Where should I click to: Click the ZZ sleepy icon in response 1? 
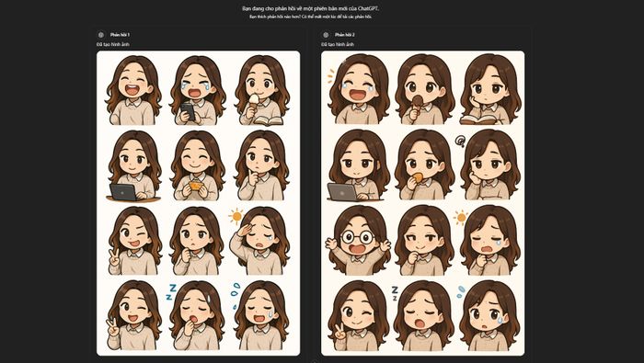[x=171, y=292]
